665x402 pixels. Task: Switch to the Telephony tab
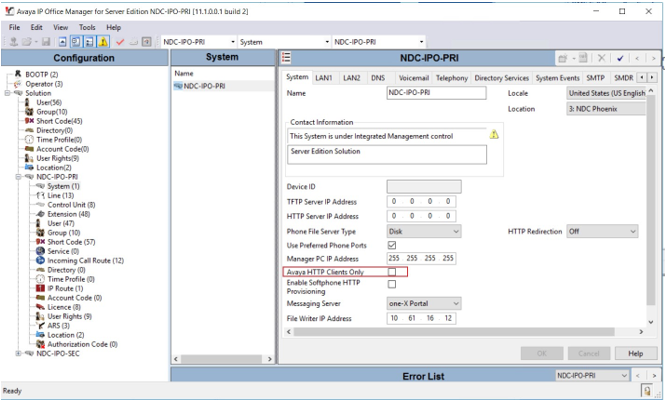pyautogui.click(x=452, y=78)
